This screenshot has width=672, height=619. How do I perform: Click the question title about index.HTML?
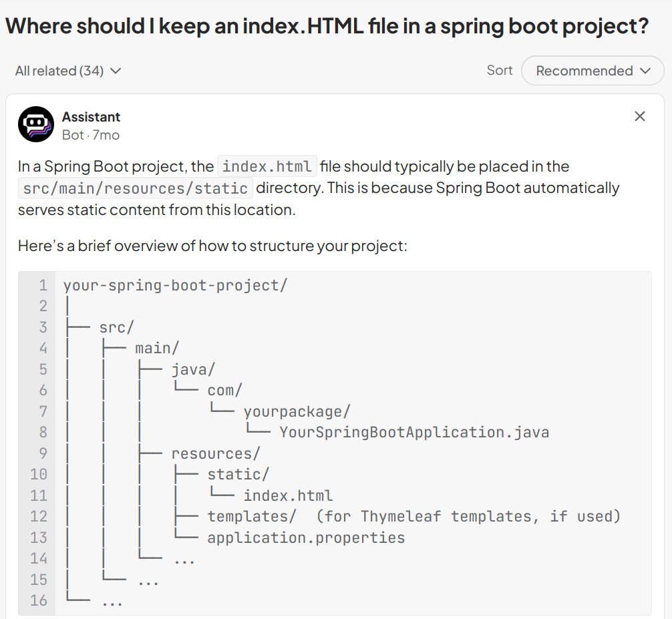pos(327,25)
